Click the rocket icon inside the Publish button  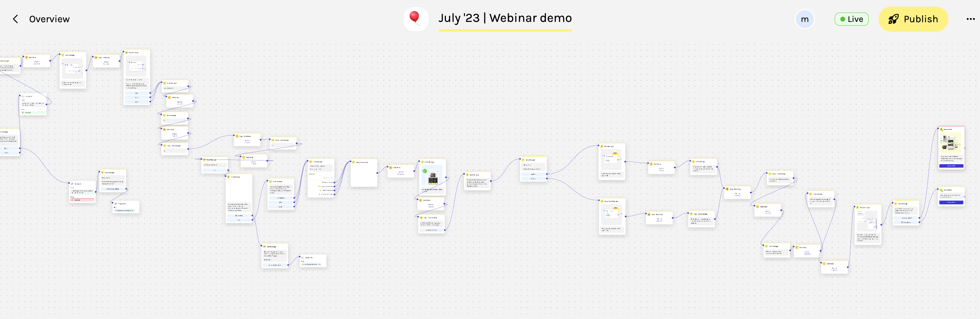(893, 19)
